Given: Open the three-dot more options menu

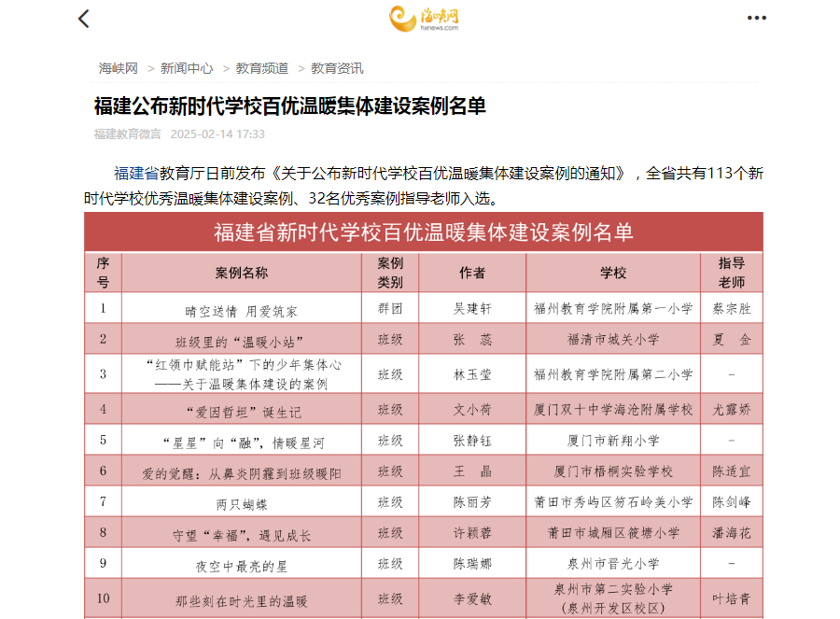Looking at the screenshot, I should pos(756,18).
